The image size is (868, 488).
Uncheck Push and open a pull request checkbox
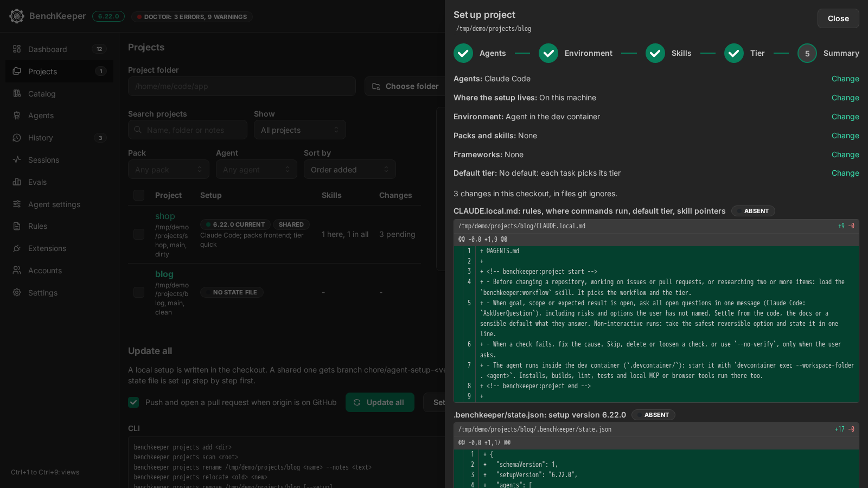133,402
